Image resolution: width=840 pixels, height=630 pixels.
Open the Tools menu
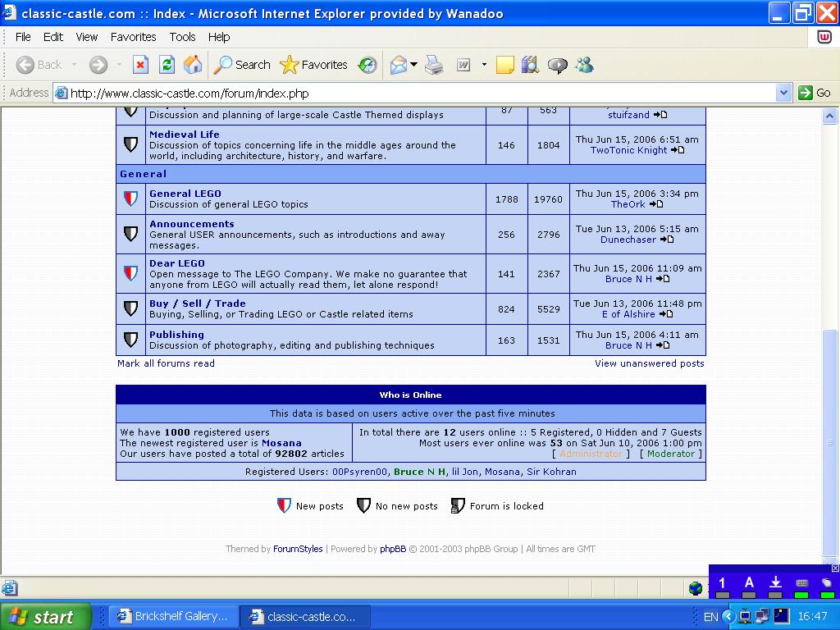click(182, 37)
